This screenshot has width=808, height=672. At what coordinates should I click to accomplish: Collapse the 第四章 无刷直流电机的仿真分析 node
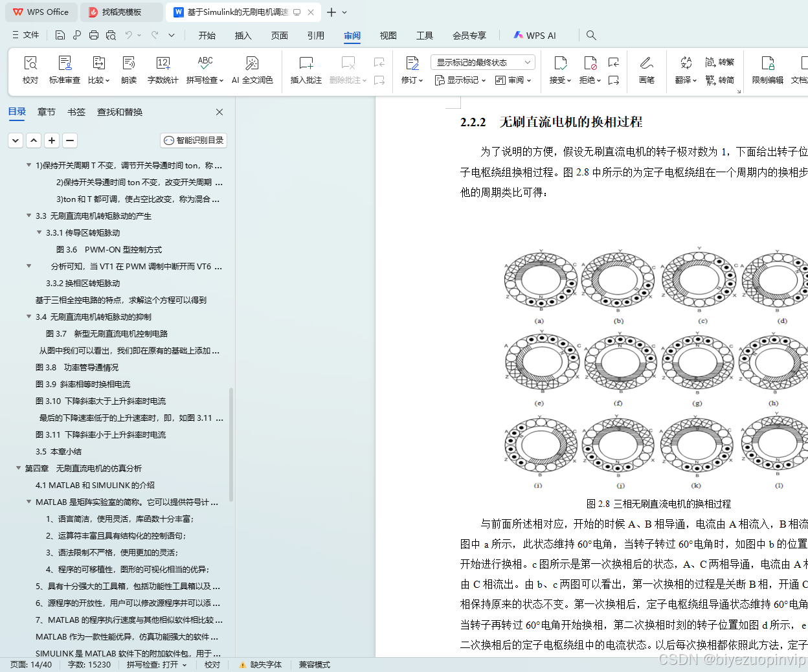pyautogui.click(x=18, y=468)
